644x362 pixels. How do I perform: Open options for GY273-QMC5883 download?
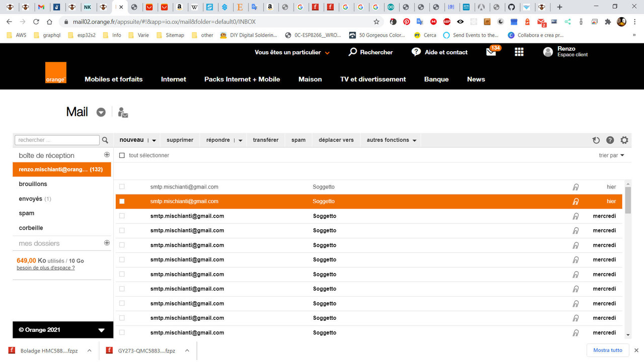187,350
